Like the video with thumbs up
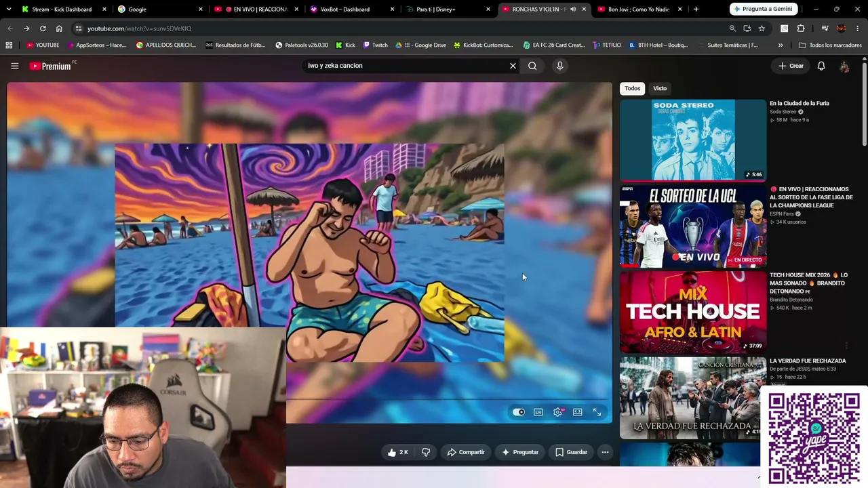The image size is (868, 488). (x=399, y=452)
